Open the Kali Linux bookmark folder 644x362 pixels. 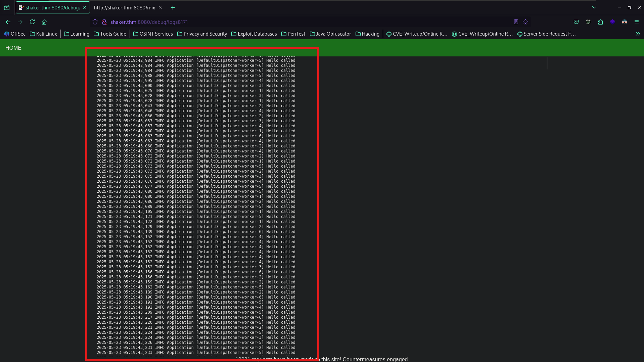pyautogui.click(x=43, y=34)
